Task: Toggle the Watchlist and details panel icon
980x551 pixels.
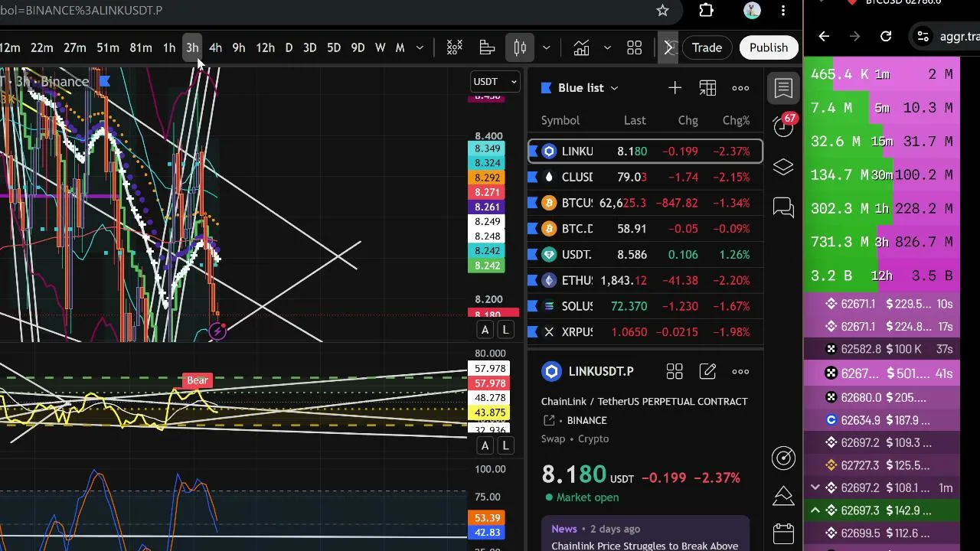Action: 783,88
